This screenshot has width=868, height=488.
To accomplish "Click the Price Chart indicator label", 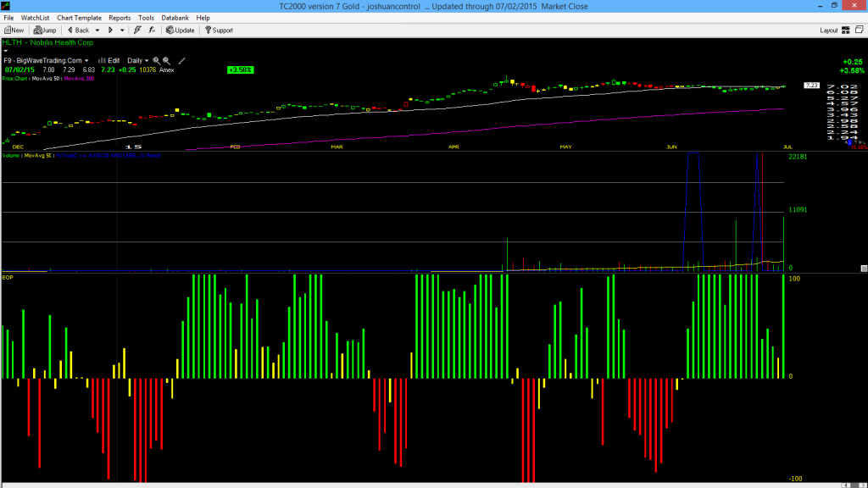I will pyautogui.click(x=15, y=79).
